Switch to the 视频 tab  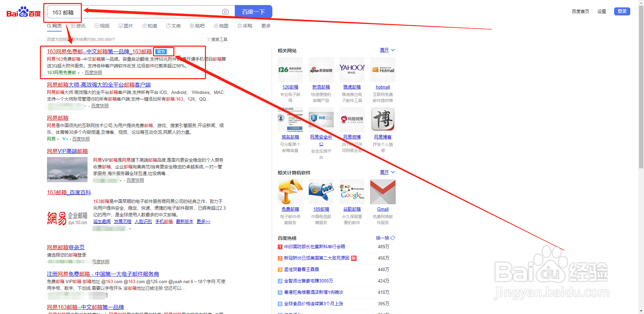[x=102, y=26]
